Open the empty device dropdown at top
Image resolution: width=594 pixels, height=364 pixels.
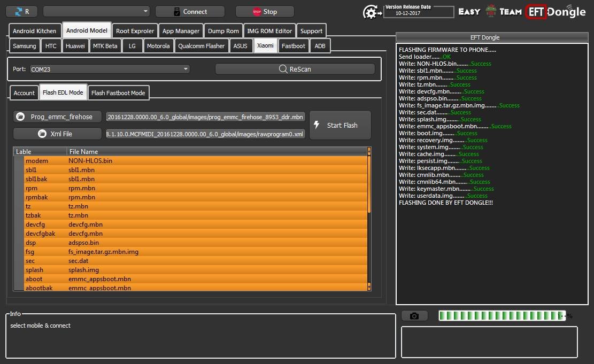tap(96, 11)
